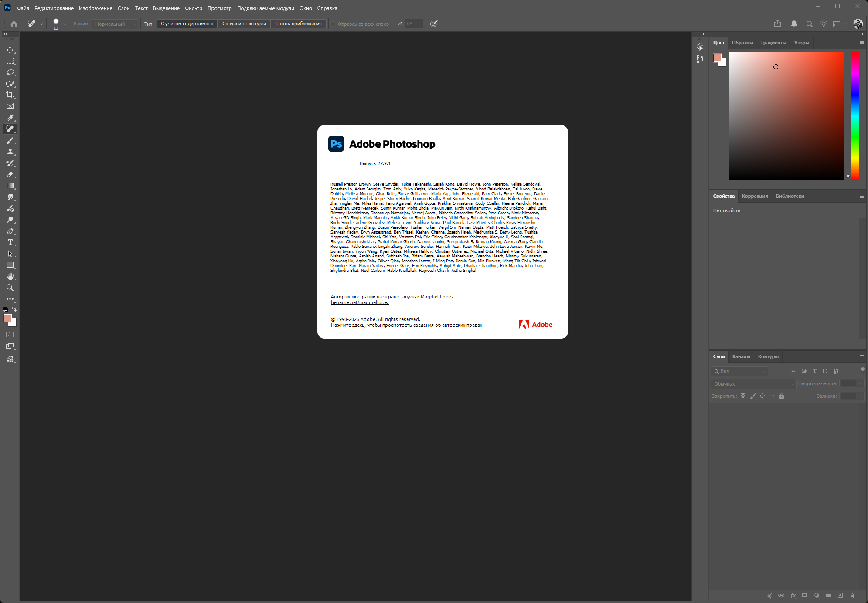The height and width of the screenshot is (603, 868).
Task: Toggle the pixel layers filter icon
Action: pos(793,371)
